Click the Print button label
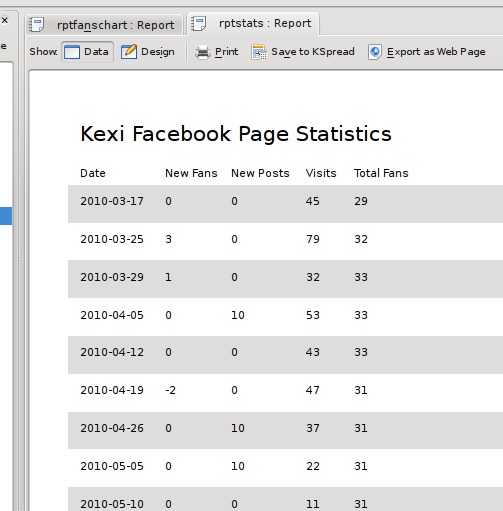Viewport: 503px width, 511px height. coord(227,52)
